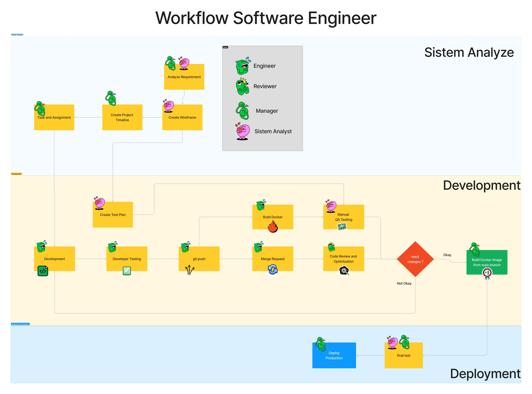Select the small Roles label tag
Image resolution: width=532 pixels, height=394 pixels.
[x=225, y=47]
